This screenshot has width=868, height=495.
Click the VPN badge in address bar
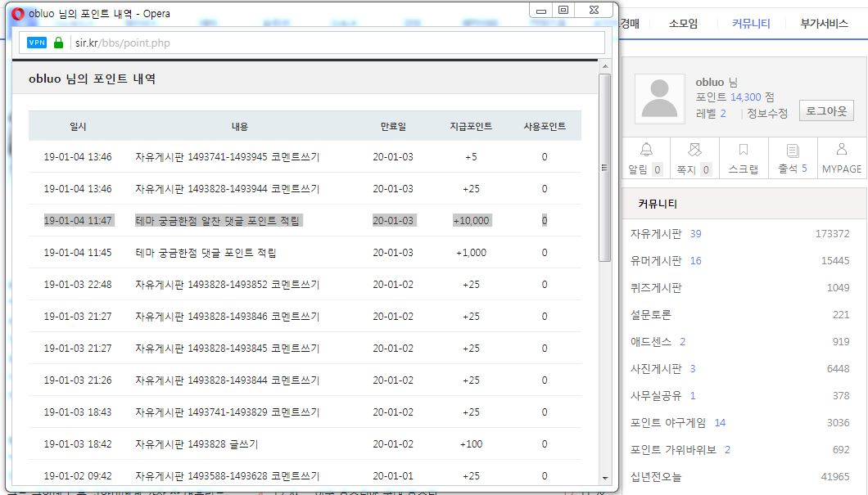click(37, 43)
